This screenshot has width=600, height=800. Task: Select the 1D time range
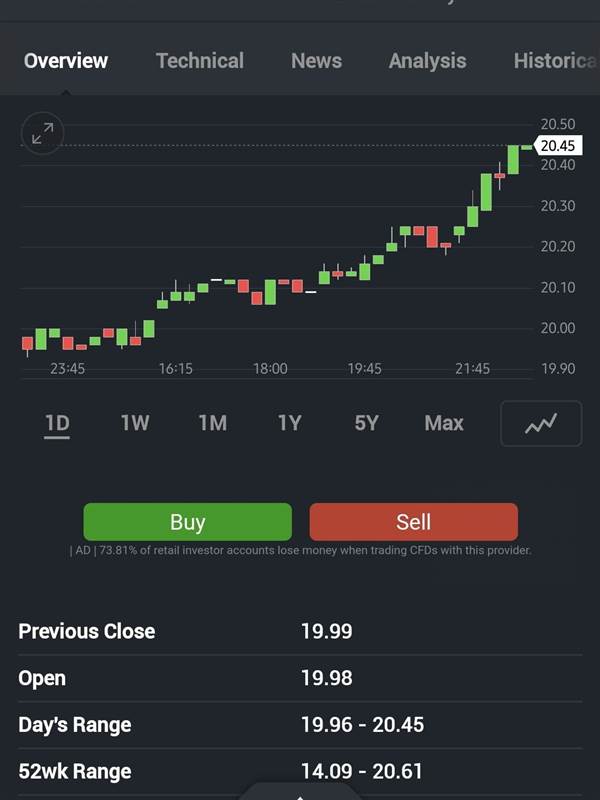click(x=57, y=423)
